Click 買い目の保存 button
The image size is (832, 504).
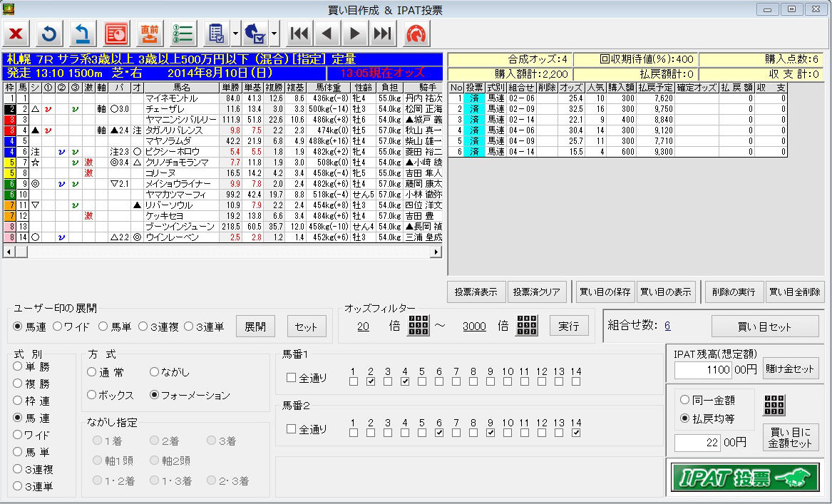tap(605, 292)
